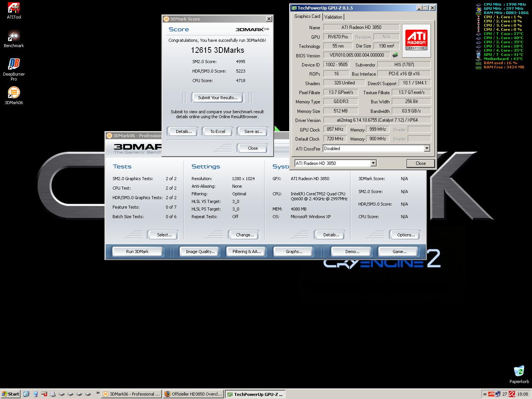Click the 3DMark Score dialog title icon
532x399 pixels.
(166, 19)
